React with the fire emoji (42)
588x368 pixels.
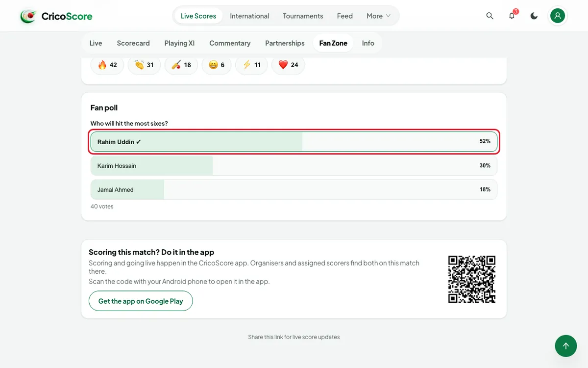pyautogui.click(x=107, y=65)
